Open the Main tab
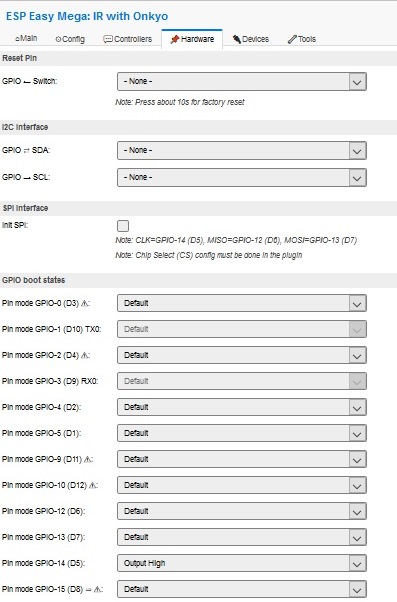 tap(26, 39)
